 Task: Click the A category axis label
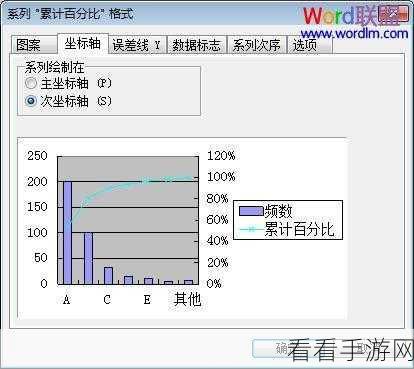67,300
